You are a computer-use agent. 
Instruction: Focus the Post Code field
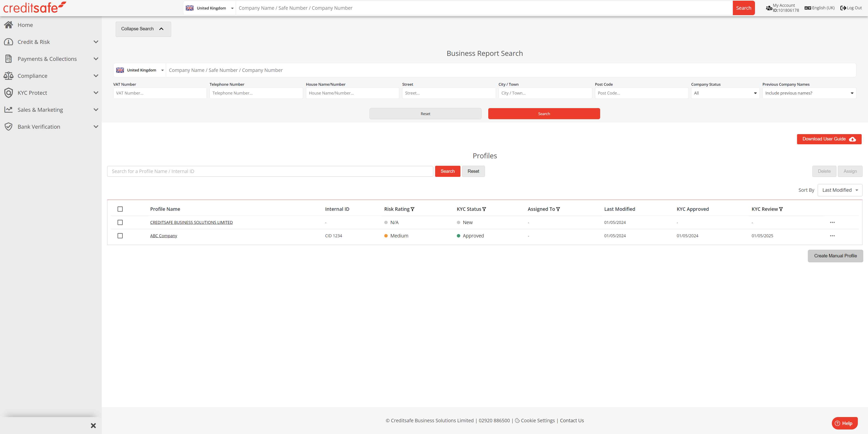pos(641,93)
